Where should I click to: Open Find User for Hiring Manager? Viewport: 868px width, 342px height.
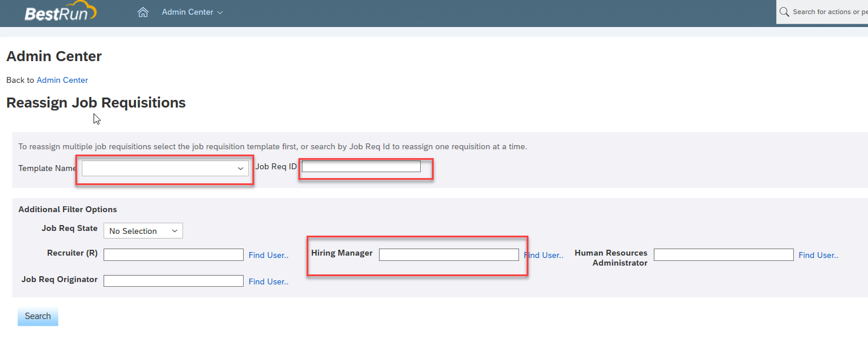point(544,255)
